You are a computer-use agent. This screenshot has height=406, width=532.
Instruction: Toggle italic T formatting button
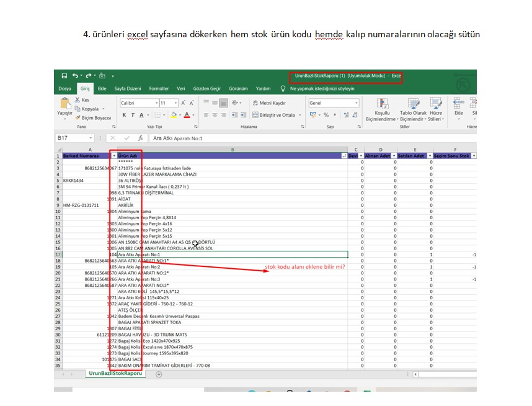pos(133,115)
